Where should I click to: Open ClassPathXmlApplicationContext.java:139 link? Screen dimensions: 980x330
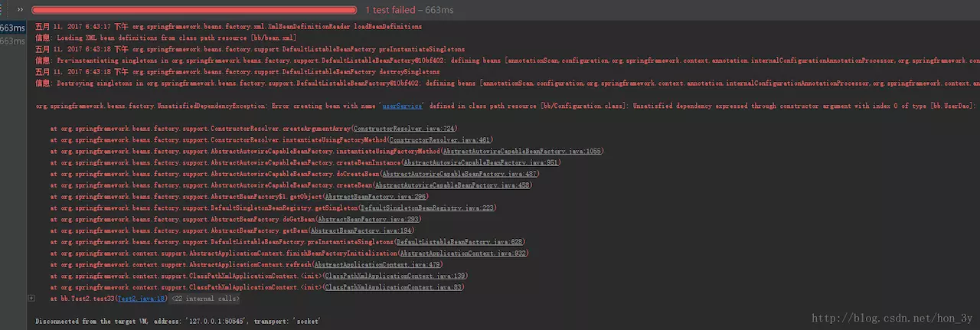395,276
